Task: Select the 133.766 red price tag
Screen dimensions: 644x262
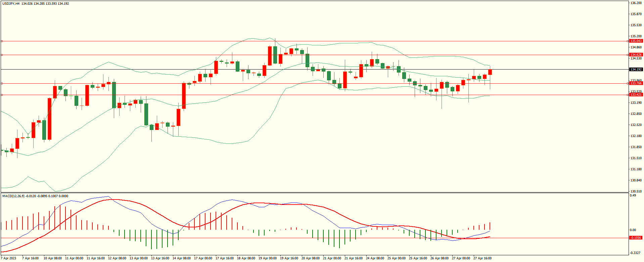Action: pyautogui.click(x=636, y=83)
